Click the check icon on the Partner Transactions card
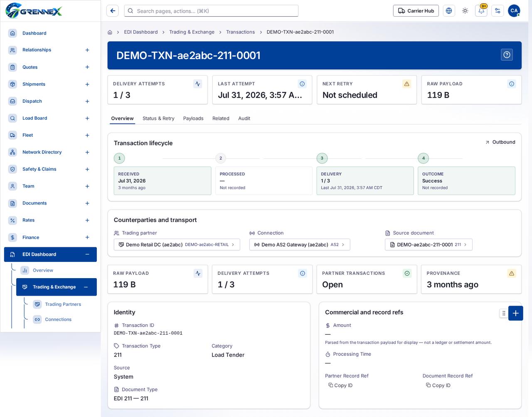Viewport: 532px width, 417px height. pos(407,273)
